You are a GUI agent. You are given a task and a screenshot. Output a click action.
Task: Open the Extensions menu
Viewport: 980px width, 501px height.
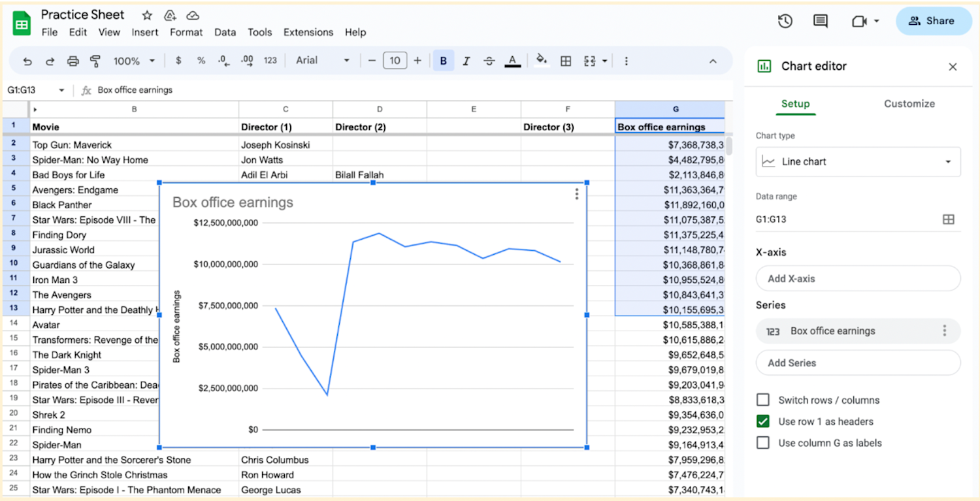[x=308, y=32]
